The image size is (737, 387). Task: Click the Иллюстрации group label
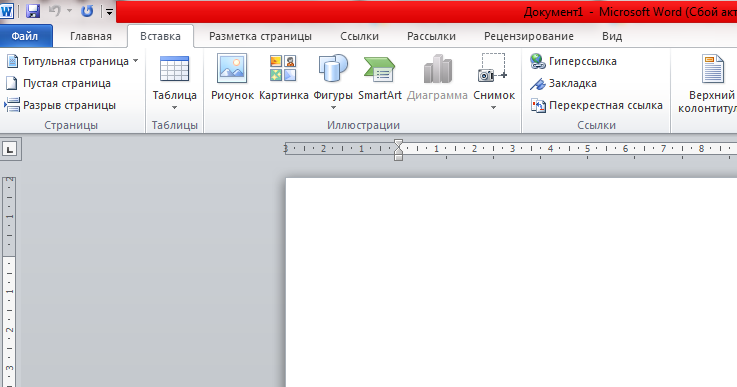pos(363,125)
